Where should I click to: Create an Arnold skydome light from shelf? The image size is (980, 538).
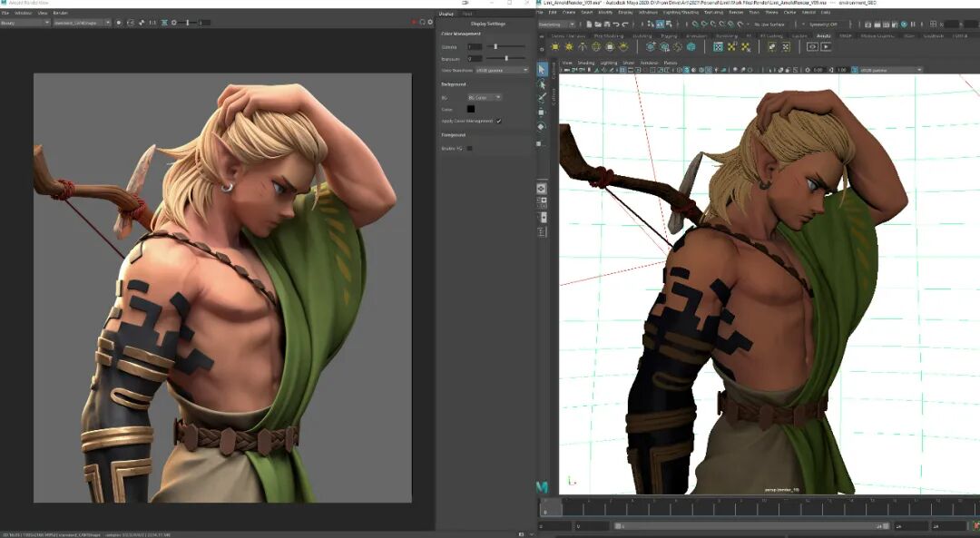tap(596, 47)
